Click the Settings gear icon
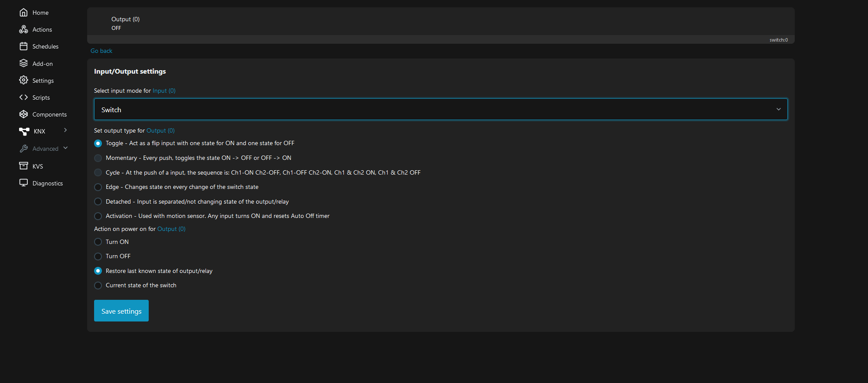 tap(23, 80)
